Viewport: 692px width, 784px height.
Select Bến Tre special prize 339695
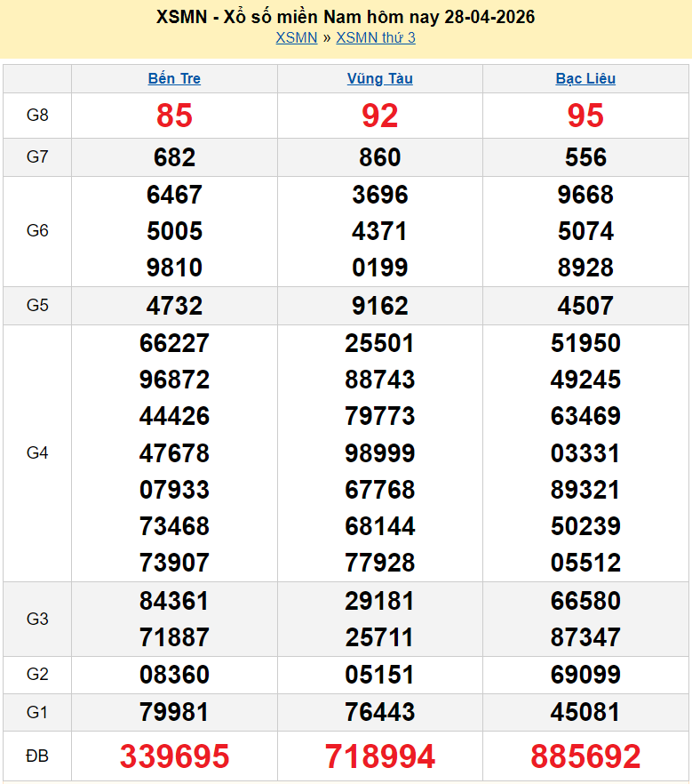pos(174,756)
